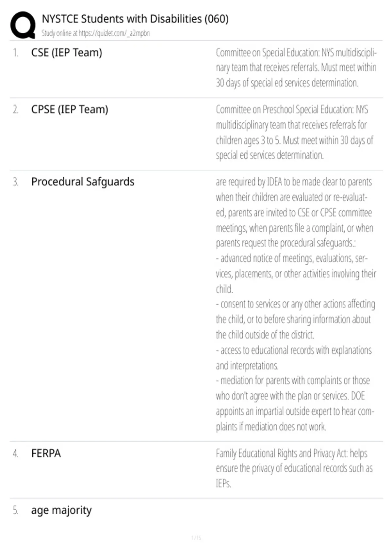
Task: Select the term Procedural Safguards
Action: (x=83, y=182)
